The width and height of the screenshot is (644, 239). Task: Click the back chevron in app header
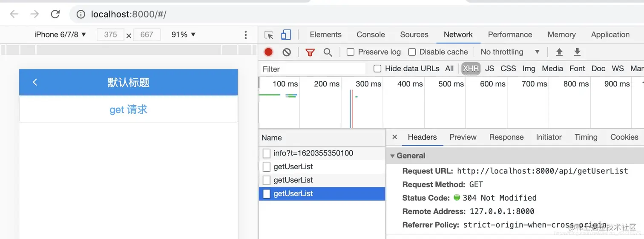pyautogui.click(x=35, y=82)
